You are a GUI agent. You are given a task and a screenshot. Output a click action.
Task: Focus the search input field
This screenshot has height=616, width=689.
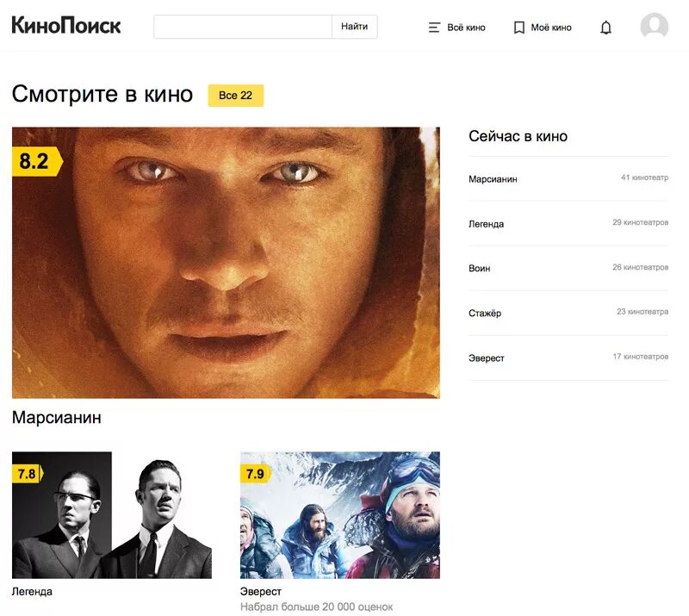[243, 27]
